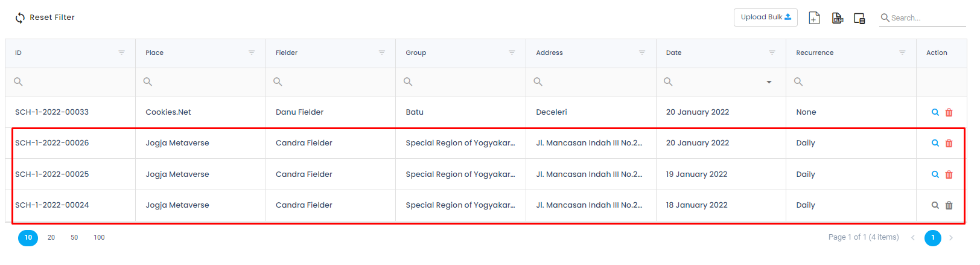Delete schedule SCH-1-2022-00025

[949, 174]
